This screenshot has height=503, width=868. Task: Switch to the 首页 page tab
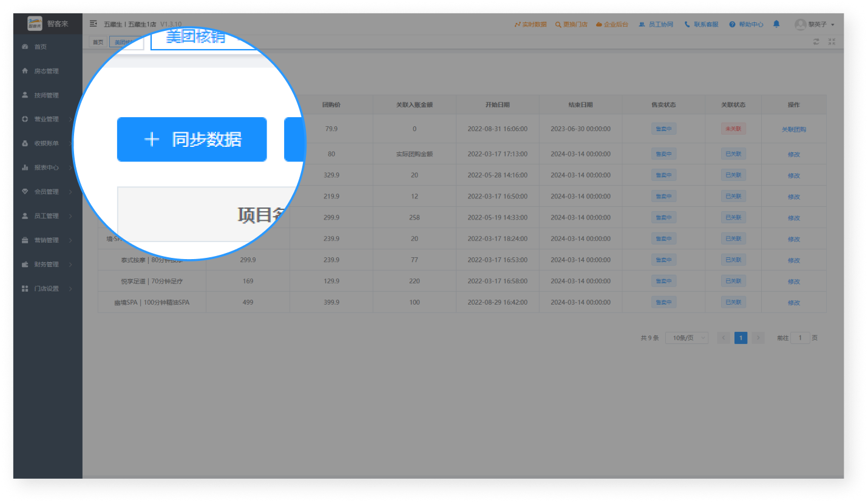click(x=98, y=42)
